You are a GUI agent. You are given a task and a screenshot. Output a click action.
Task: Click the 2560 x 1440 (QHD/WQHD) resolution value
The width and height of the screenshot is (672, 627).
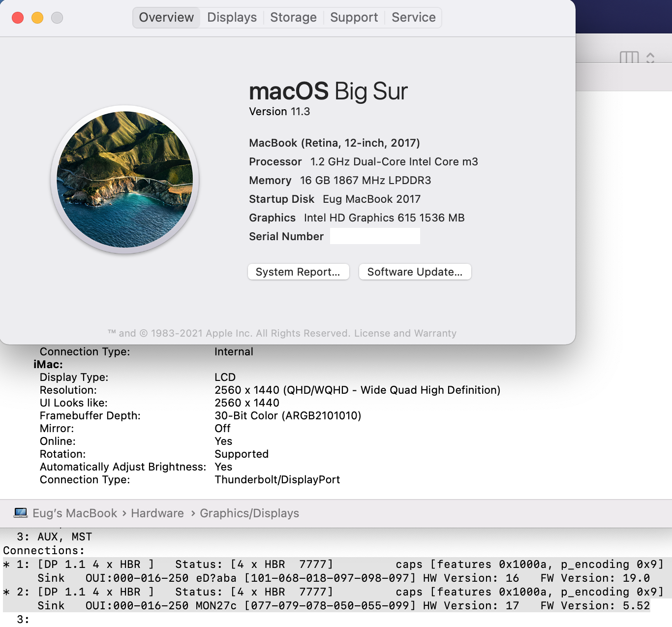[358, 390]
